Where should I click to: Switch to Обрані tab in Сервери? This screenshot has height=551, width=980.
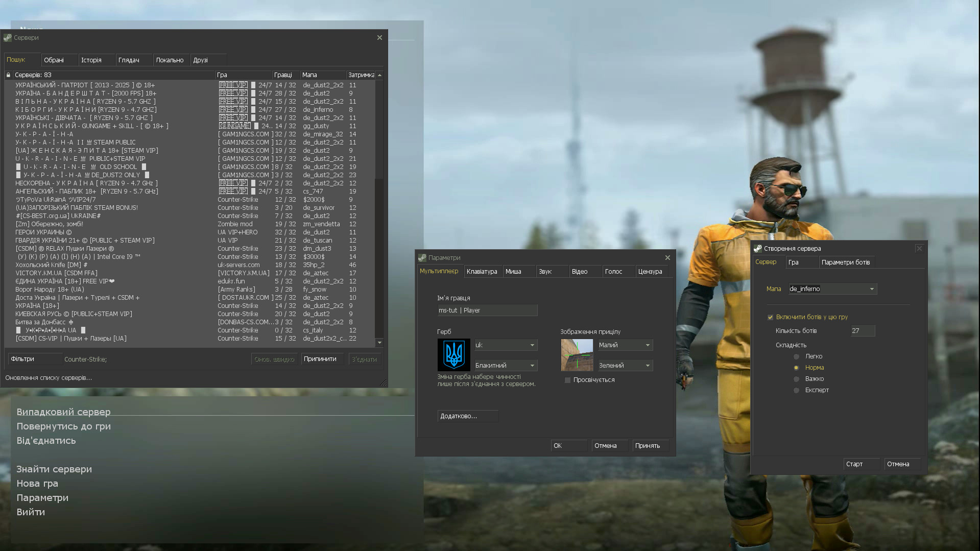coord(59,60)
